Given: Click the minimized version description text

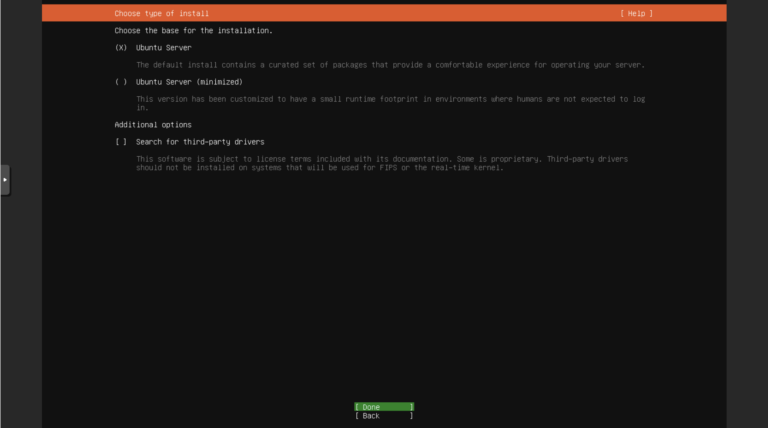Looking at the screenshot, I should point(390,103).
